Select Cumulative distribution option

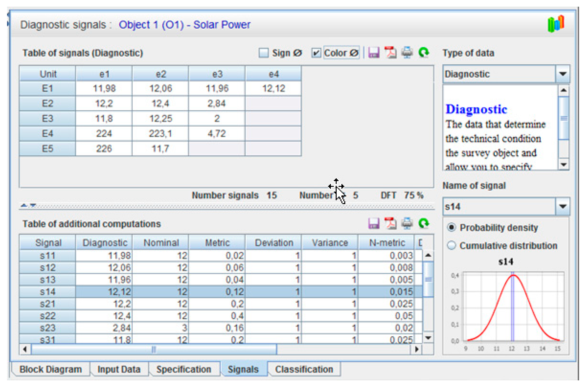pyautogui.click(x=451, y=246)
